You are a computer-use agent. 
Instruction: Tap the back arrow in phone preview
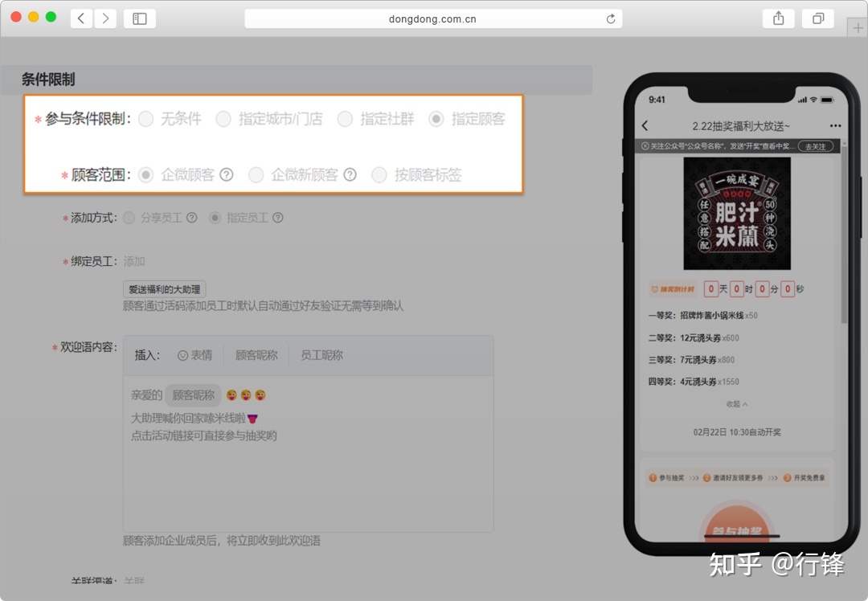[645, 126]
